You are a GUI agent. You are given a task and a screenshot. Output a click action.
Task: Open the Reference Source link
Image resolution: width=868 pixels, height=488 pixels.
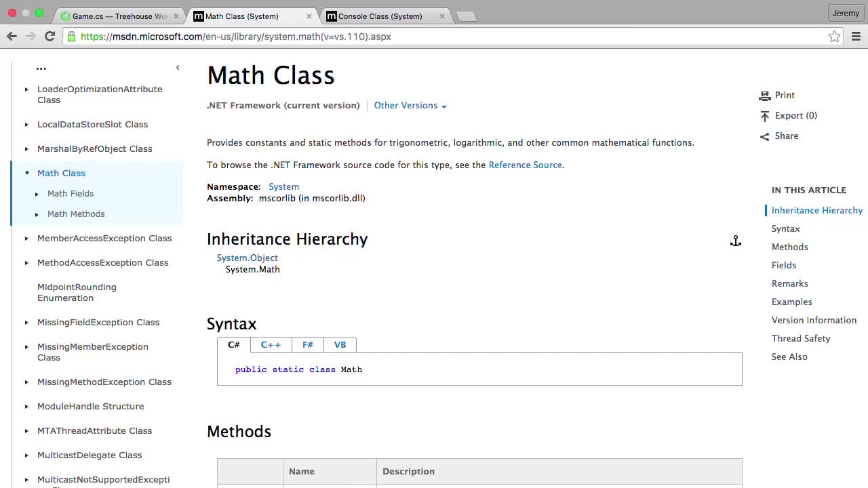[x=525, y=165]
